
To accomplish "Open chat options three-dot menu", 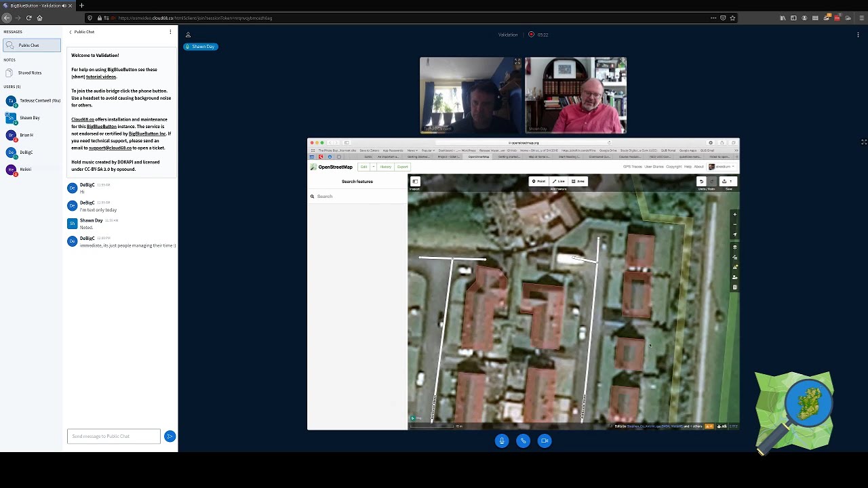I will tap(170, 32).
